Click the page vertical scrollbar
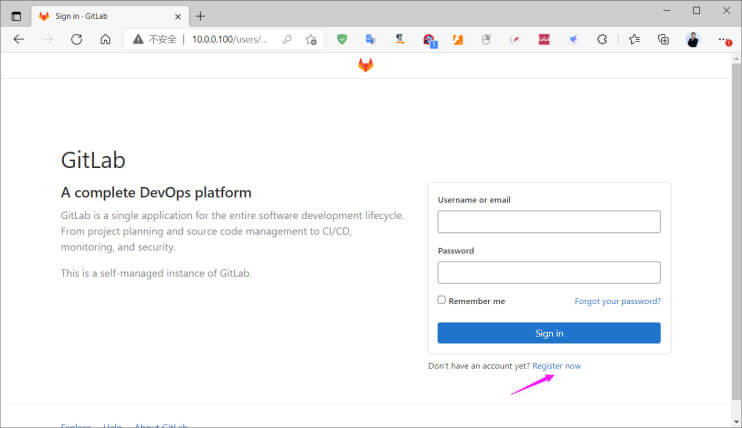The image size is (742, 428). [x=736, y=231]
